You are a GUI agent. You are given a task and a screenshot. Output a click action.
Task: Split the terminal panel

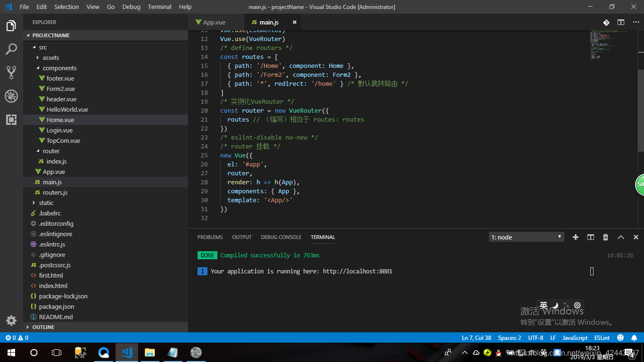[x=590, y=237]
